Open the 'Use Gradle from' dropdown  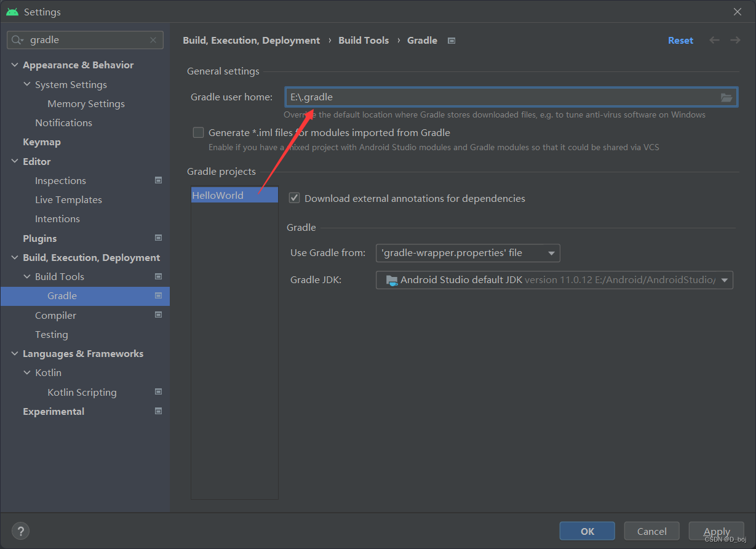click(552, 253)
